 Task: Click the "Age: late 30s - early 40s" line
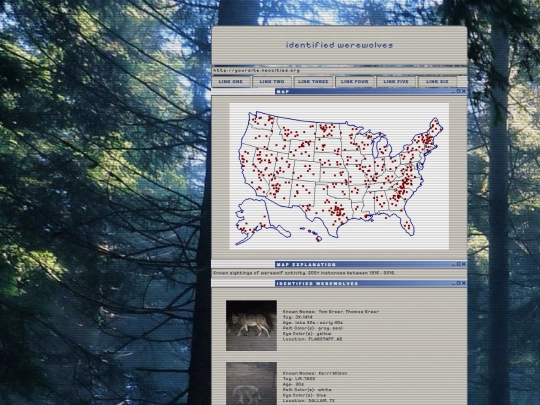[312, 323]
